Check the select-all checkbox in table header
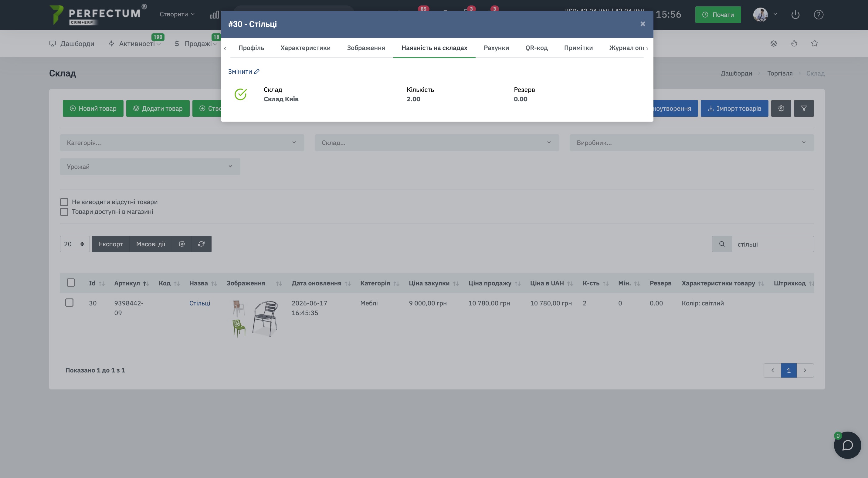The image size is (868, 478). [x=71, y=282]
